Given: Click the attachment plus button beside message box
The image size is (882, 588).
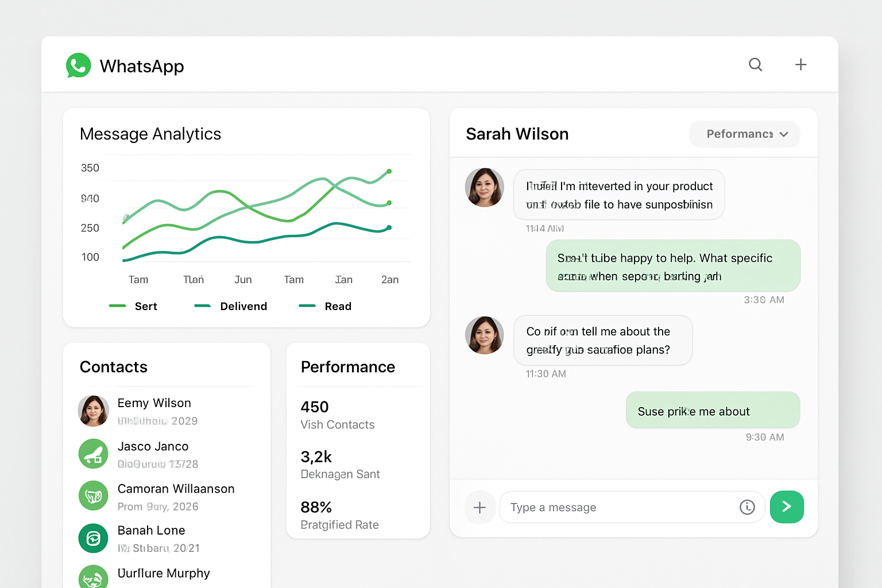Looking at the screenshot, I should coord(479,507).
